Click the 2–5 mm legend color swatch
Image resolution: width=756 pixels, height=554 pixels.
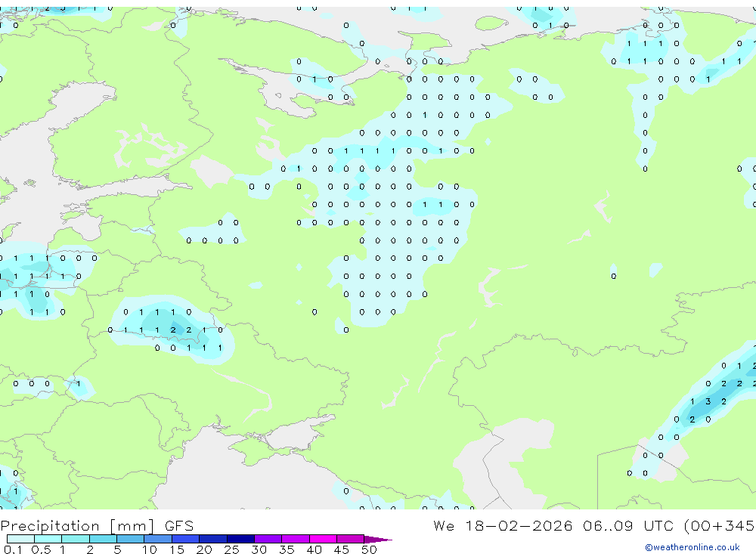(x=103, y=539)
